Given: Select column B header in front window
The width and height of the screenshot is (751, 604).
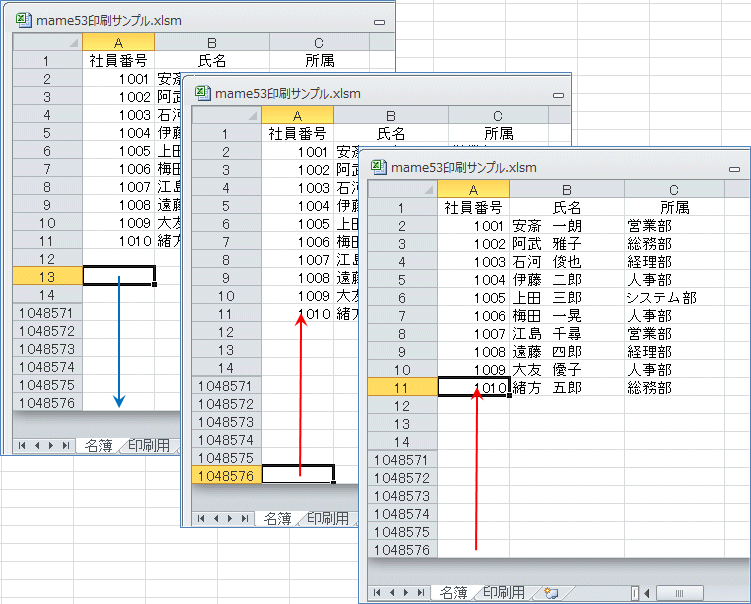Looking at the screenshot, I should pos(566,190).
